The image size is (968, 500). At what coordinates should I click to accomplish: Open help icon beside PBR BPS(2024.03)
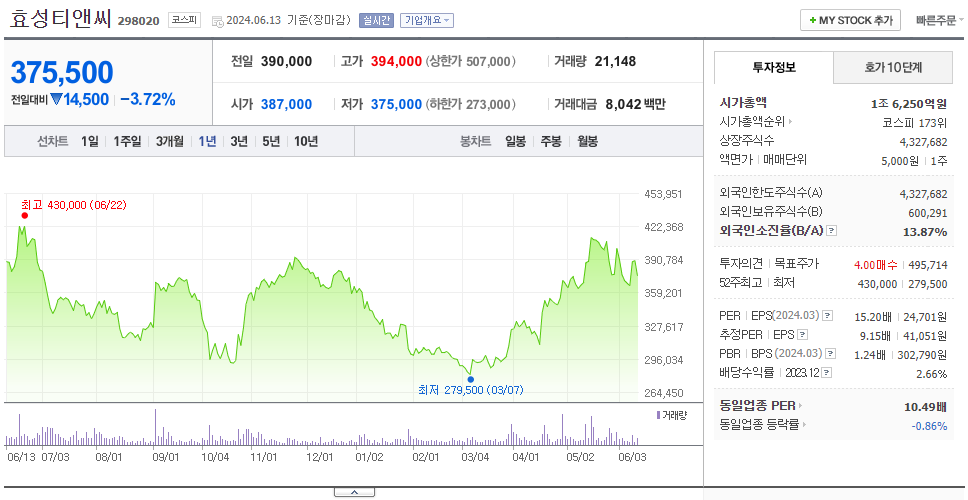click(831, 354)
